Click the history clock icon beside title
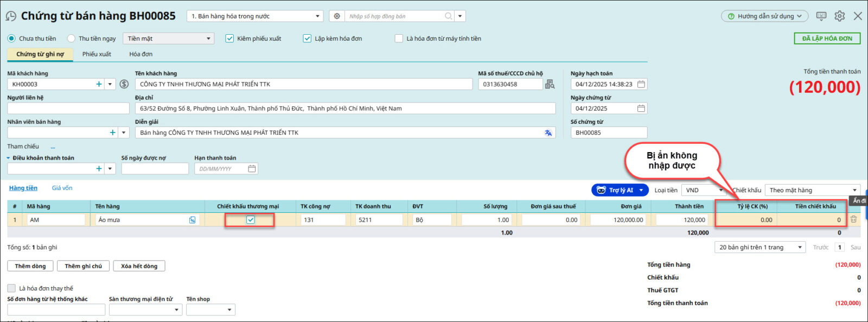This screenshot has width=868, height=322. tap(11, 16)
